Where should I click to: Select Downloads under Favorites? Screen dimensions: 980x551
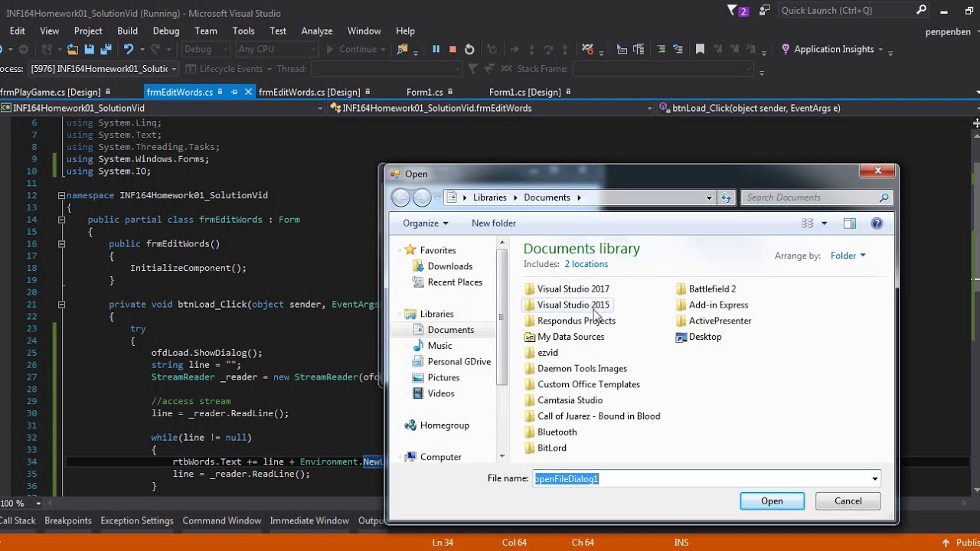443,266
